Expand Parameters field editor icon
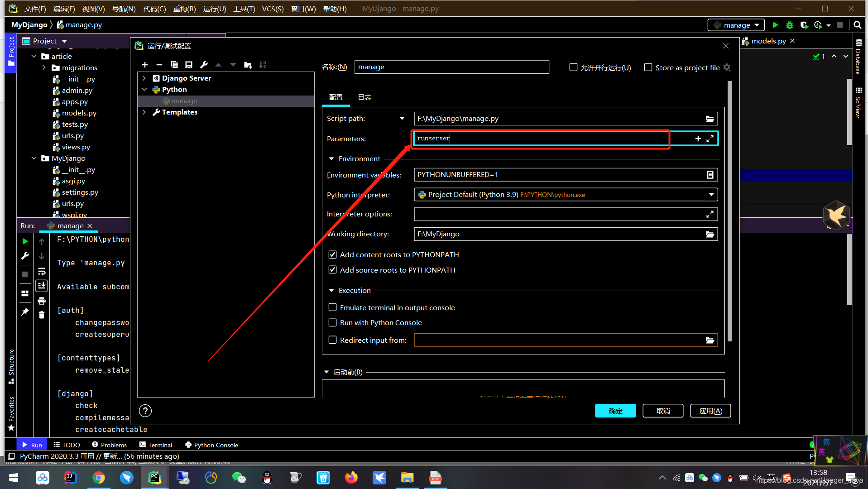 (710, 139)
